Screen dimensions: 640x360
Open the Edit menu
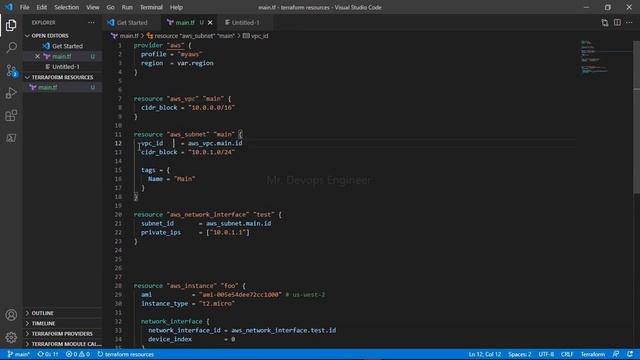click(41, 7)
